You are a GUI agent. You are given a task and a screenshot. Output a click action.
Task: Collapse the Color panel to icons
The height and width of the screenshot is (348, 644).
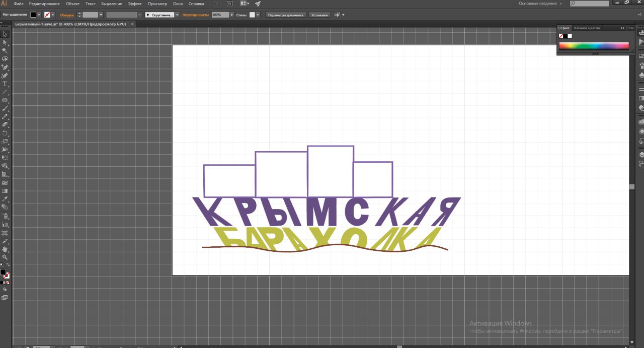[x=623, y=28]
